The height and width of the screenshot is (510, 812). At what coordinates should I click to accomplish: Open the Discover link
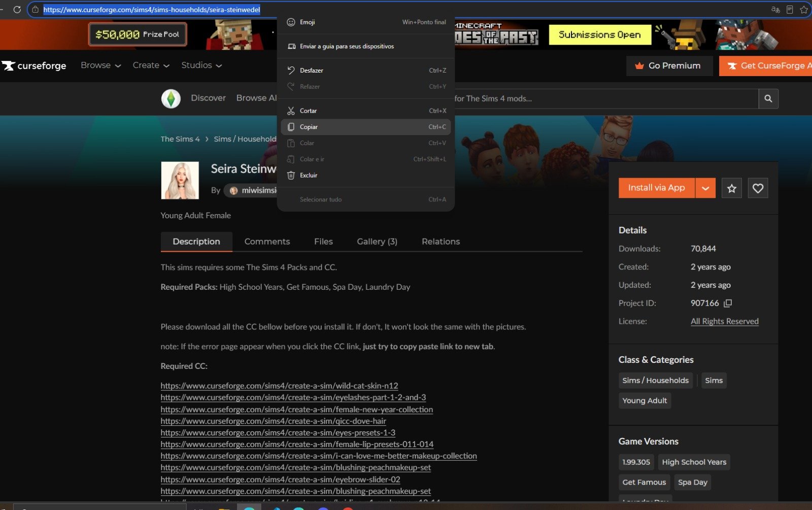208,98
